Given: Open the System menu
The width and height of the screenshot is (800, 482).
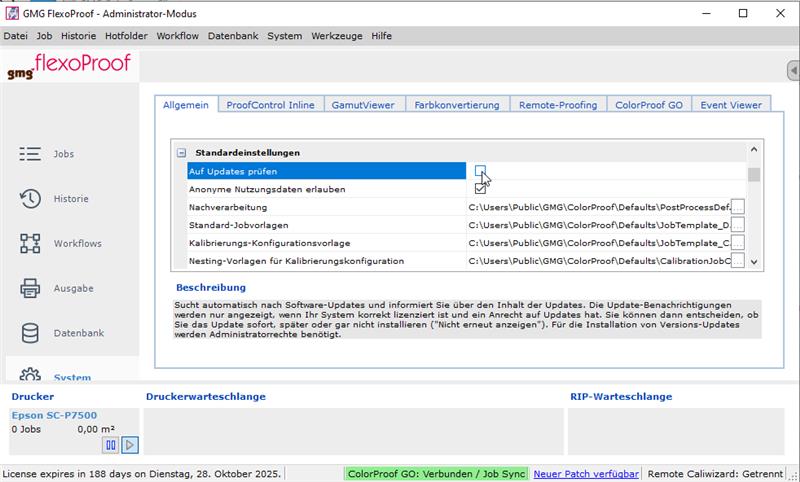Looking at the screenshot, I should point(285,36).
